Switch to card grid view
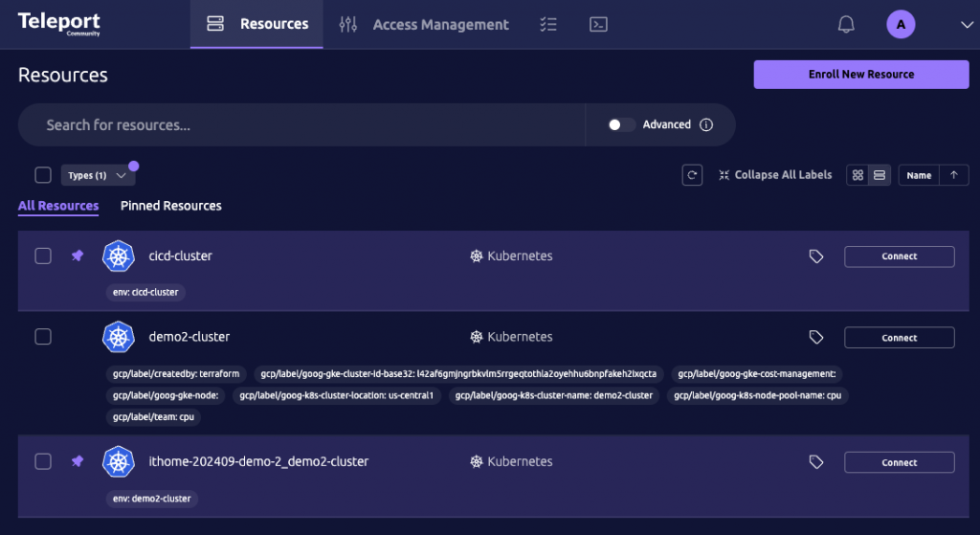This screenshot has height=535, width=980. pyautogui.click(x=857, y=175)
